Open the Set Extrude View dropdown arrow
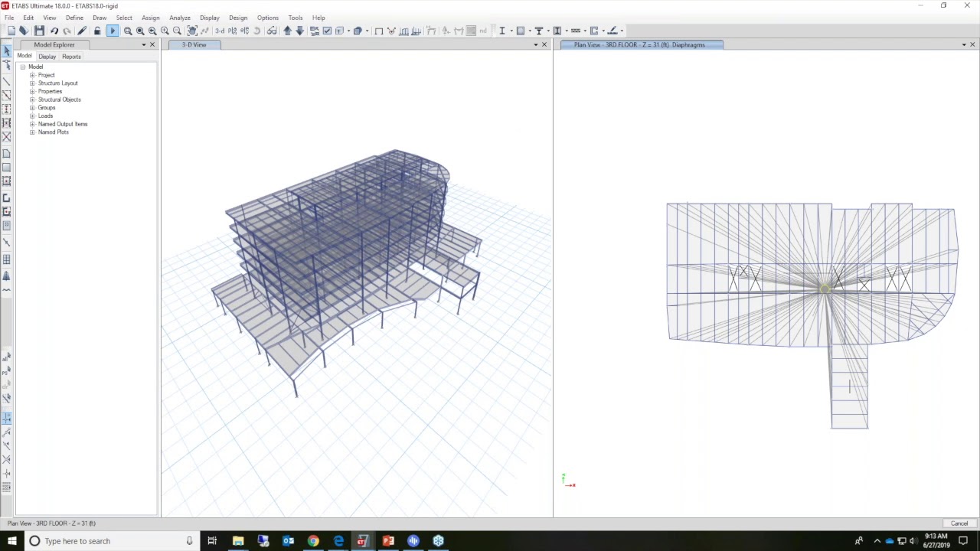The height and width of the screenshot is (551, 980). 367,31
